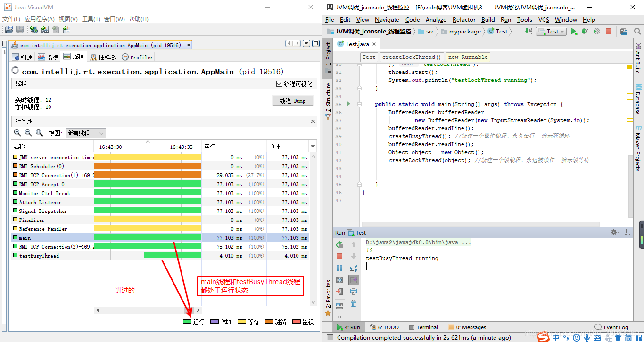Open the Event Log
Image resolution: width=644 pixels, height=342 pixels.
(x=611, y=327)
